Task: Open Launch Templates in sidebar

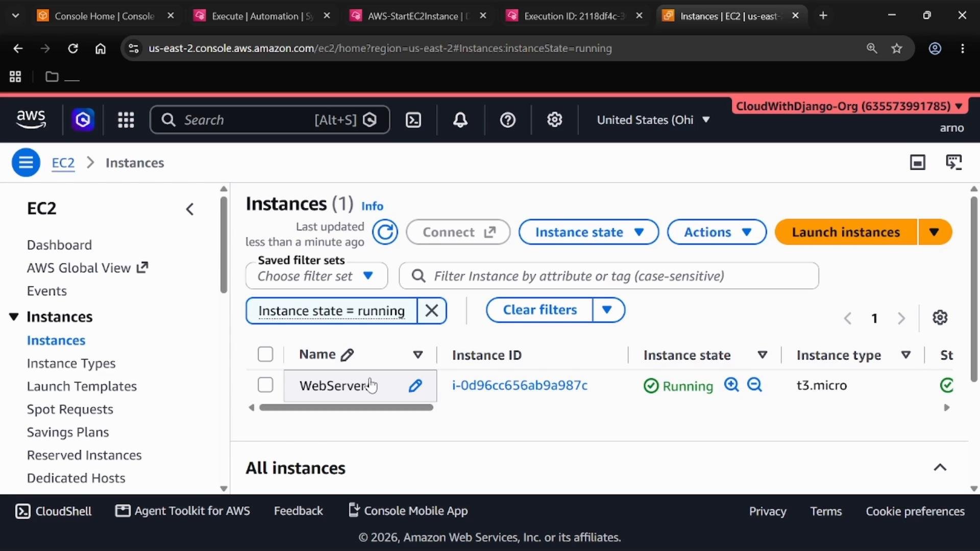Action: (82, 386)
